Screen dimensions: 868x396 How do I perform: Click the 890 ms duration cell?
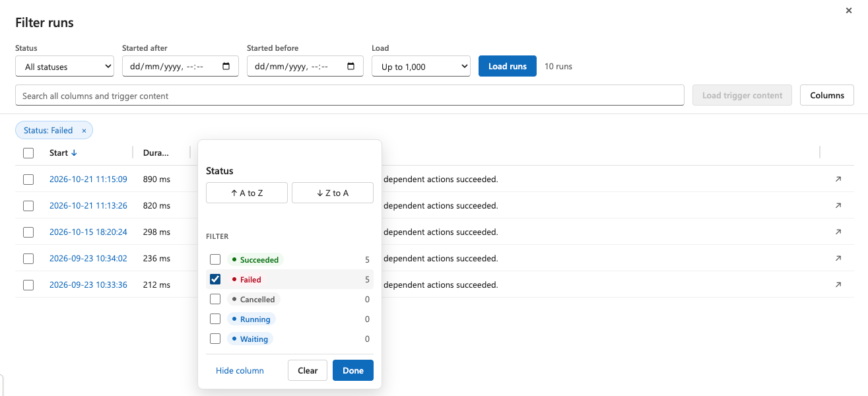click(156, 179)
